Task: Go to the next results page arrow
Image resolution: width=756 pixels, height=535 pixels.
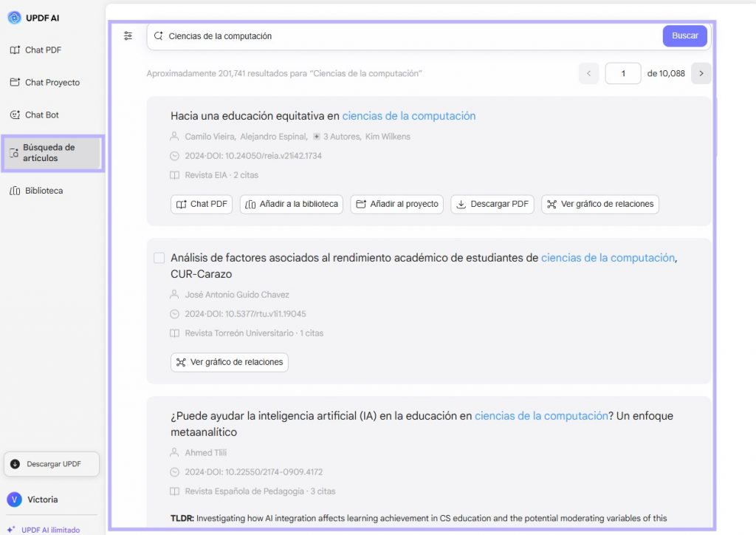Action: tap(701, 73)
